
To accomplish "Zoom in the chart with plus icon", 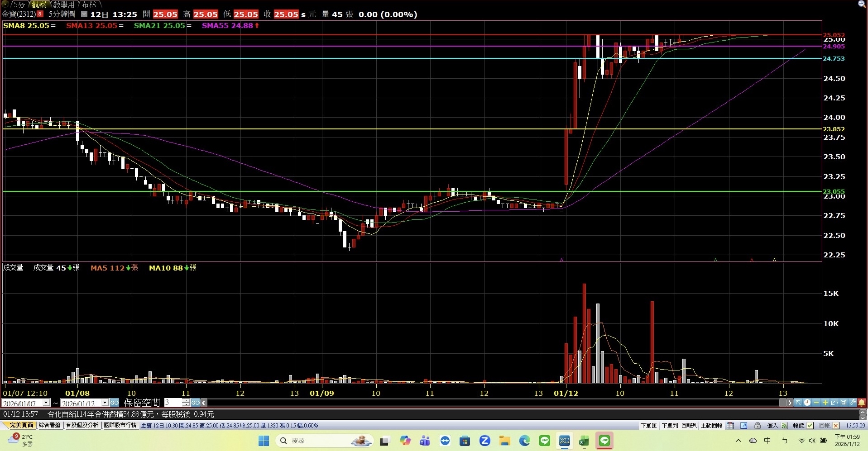I will point(825,403).
